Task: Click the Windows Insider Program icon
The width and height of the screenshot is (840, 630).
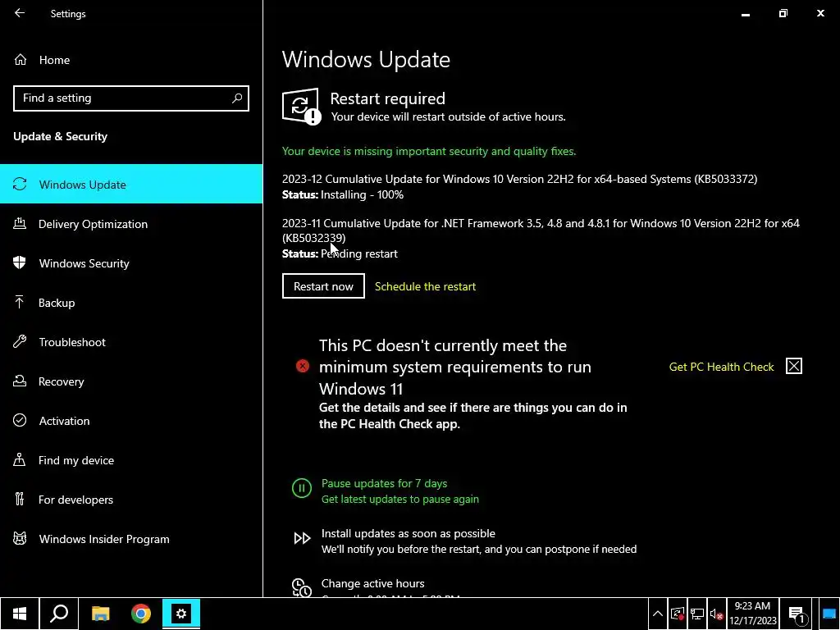Action: 20,538
